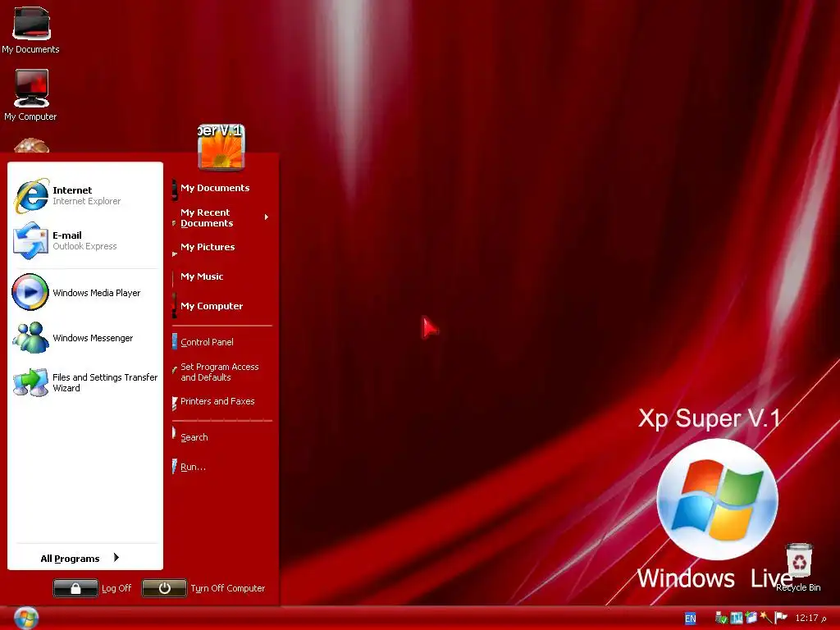Click Safely Remove Hardware tray icon
Screen dimensions: 840x630
(721, 618)
